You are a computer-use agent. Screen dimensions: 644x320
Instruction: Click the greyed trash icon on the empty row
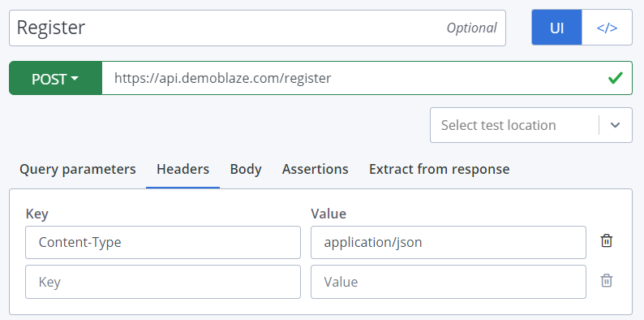click(x=606, y=281)
